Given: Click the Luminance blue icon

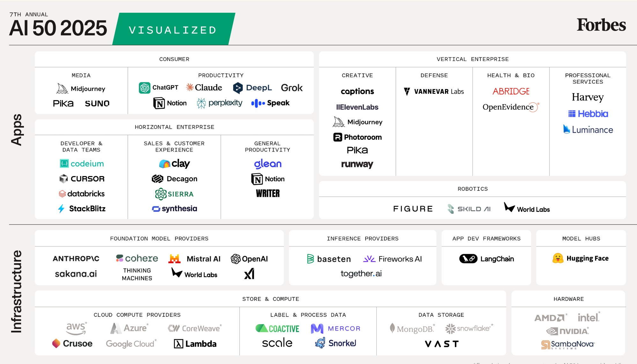Looking at the screenshot, I should [x=567, y=129].
